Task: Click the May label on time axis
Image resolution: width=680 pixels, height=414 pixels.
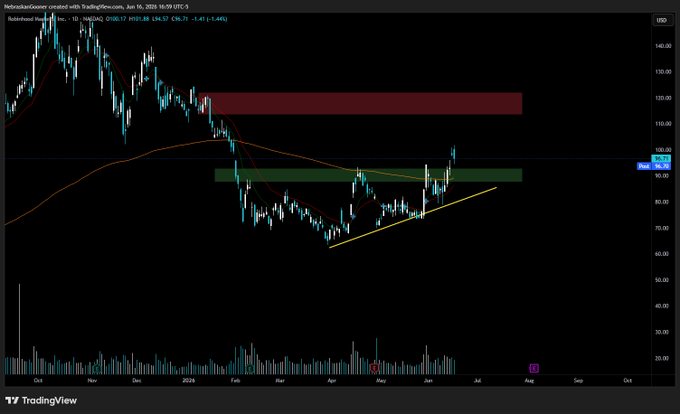Action: coord(381,381)
